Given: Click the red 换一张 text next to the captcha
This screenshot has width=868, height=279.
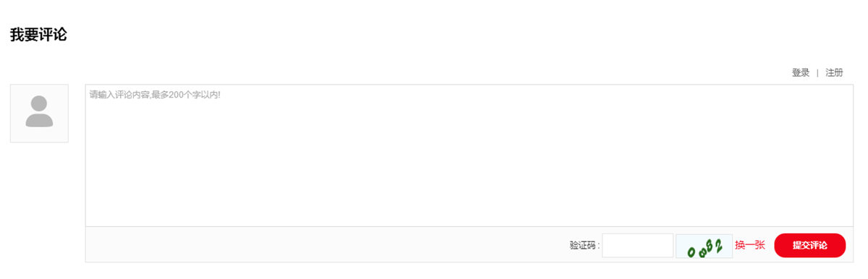Looking at the screenshot, I should [x=750, y=245].
